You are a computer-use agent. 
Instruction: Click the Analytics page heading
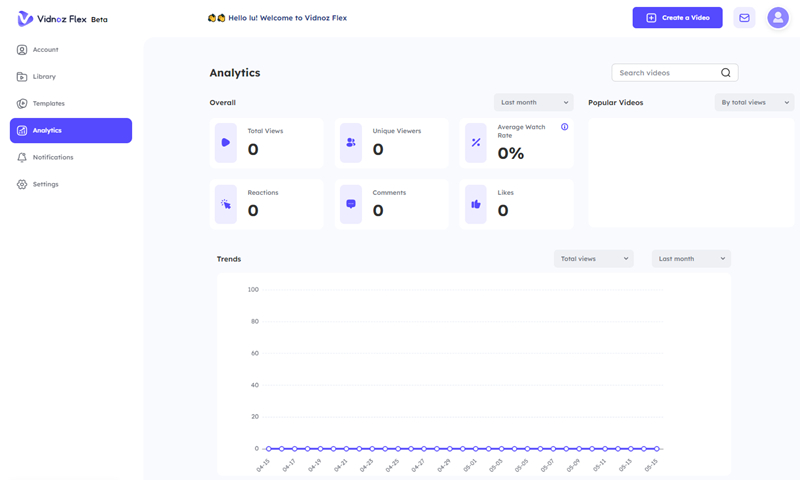click(x=235, y=73)
